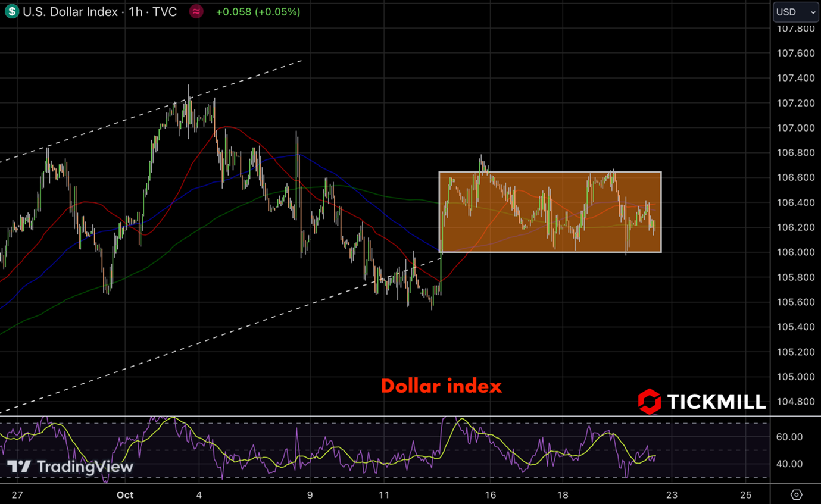Click the 105.000 price axis label

795,377
